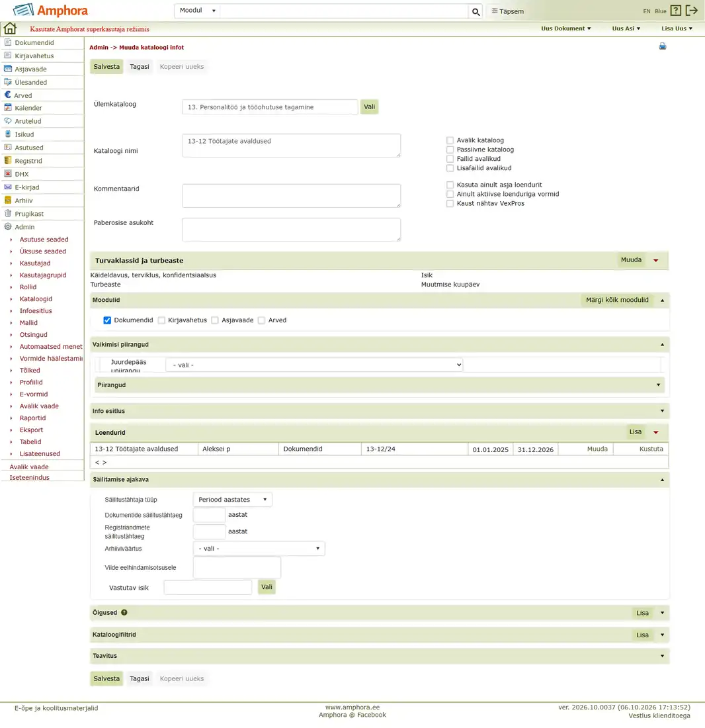
Task: Open the Prügikast trash icon
Action: 8,214
